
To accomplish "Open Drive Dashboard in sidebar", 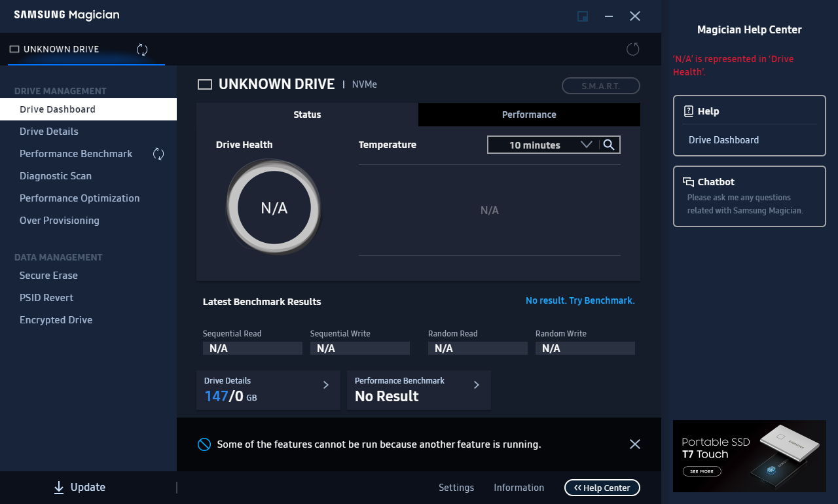I will pyautogui.click(x=88, y=109).
